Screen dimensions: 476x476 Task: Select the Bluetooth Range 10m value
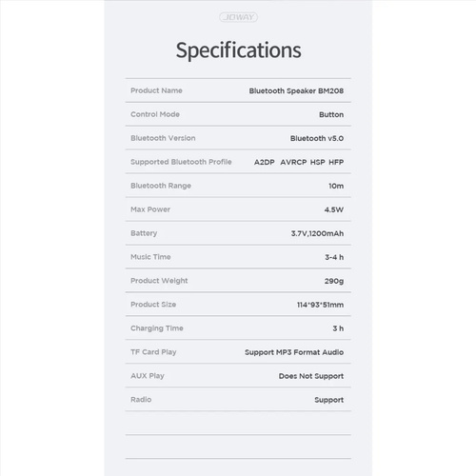coord(336,186)
